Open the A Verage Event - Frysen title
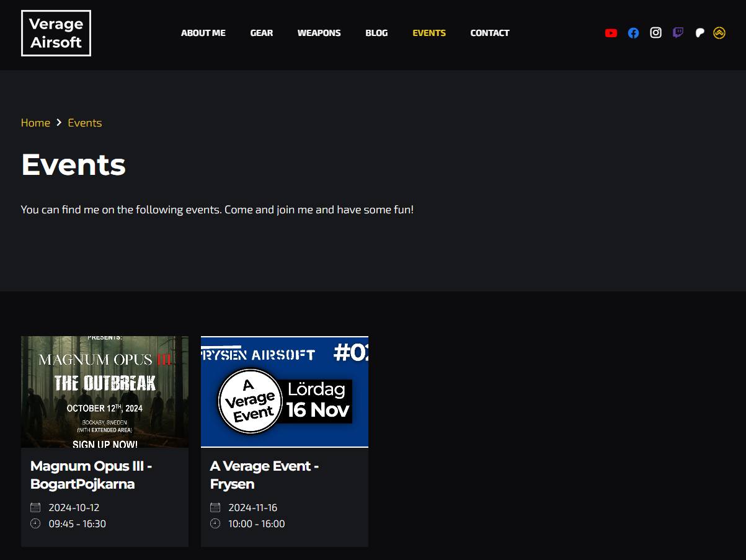Viewport: 746px width, 560px height. pyautogui.click(x=264, y=475)
